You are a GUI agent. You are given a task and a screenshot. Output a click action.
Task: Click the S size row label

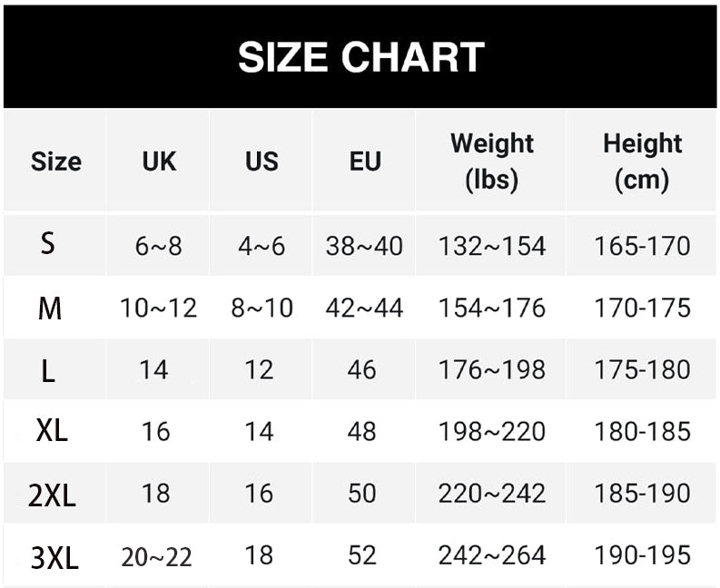pyautogui.click(x=48, y=244)
